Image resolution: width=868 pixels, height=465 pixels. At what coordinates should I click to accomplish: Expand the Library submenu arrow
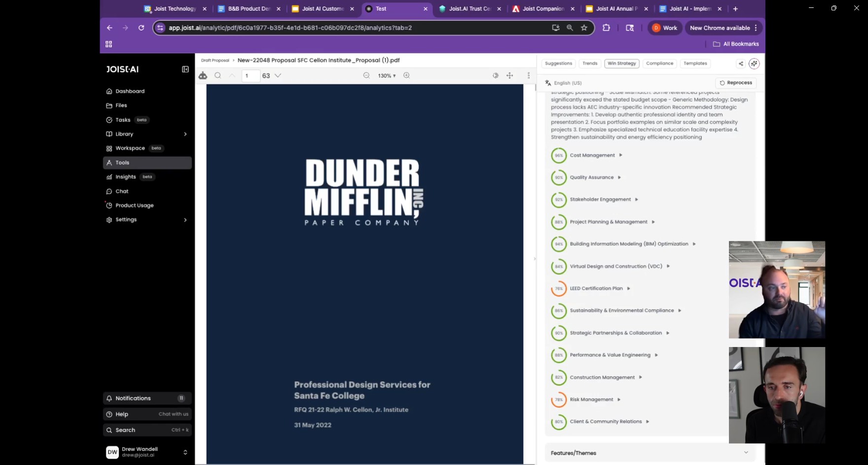point(185,134)
